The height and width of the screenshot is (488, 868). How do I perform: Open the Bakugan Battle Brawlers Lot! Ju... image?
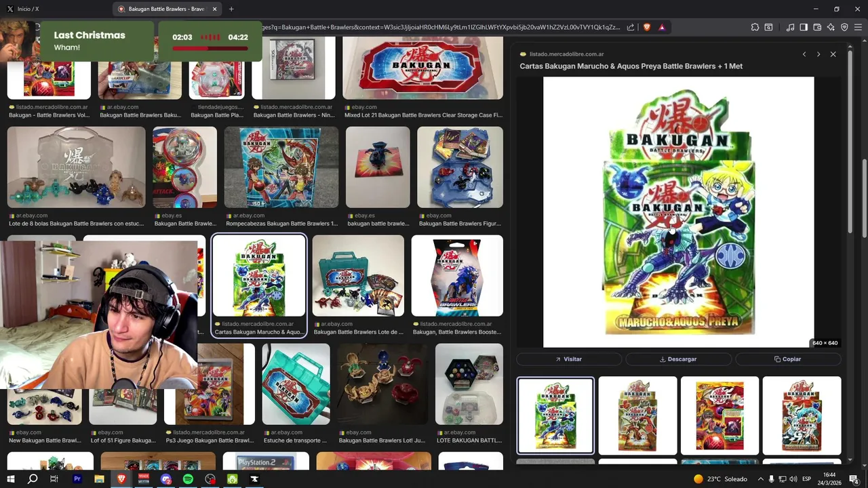coord(382,384)
